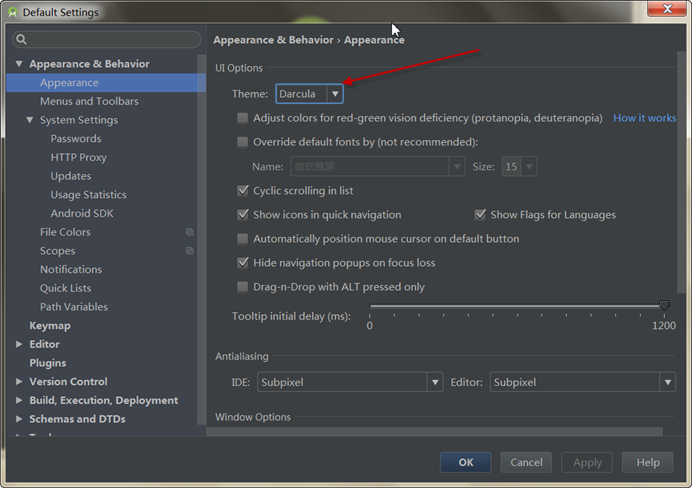Screen dimensions: 692x488
Task: Click the copy icon beside File Colors
Action: click(x=190, y=232)
